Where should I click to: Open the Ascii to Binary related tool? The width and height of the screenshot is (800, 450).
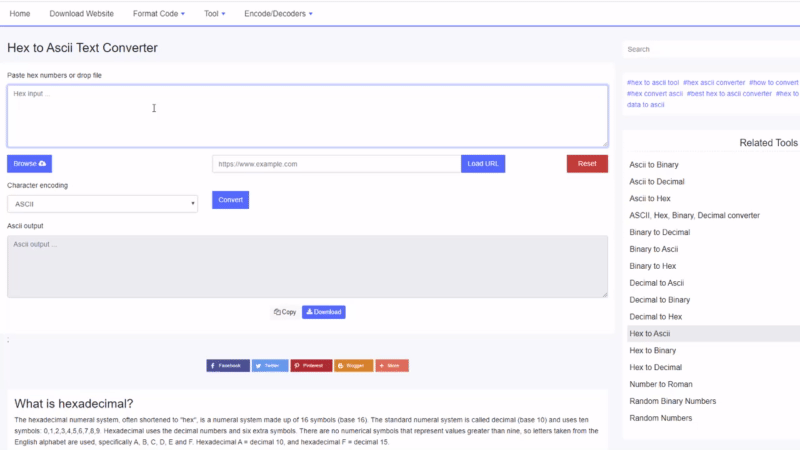tap(654, 164)
